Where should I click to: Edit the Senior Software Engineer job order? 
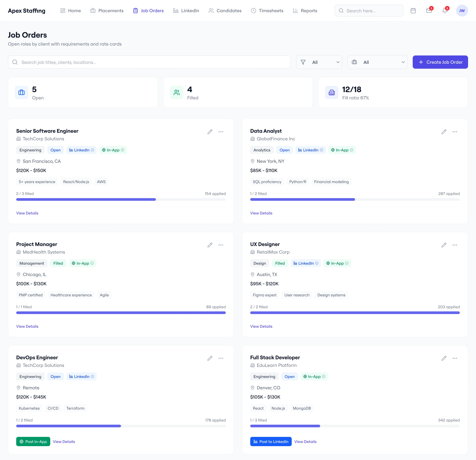[210, 132]
